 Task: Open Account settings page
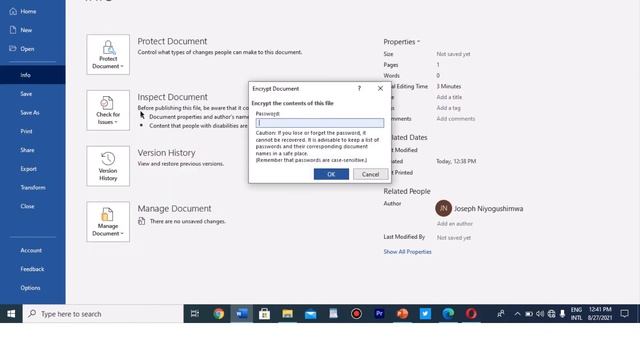coord(31,251)
